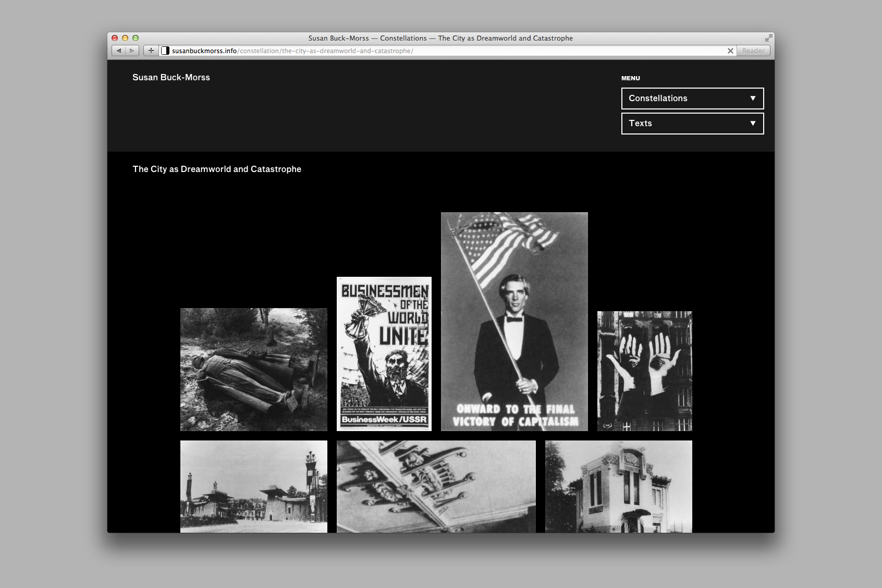882x588 pixels.
Task: Click the Constellations dropdown arrow
Action: 753,99
